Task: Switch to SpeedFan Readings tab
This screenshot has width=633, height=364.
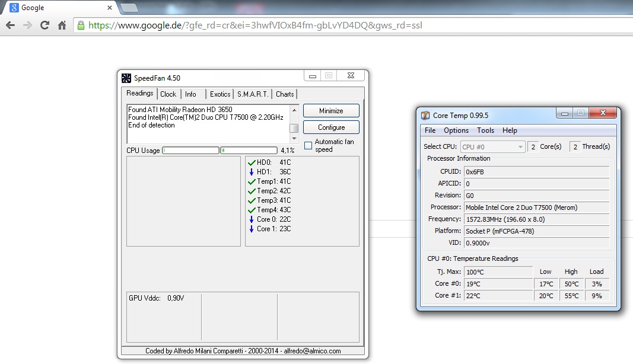Action: pyautogui.click(x=139, y=93)
